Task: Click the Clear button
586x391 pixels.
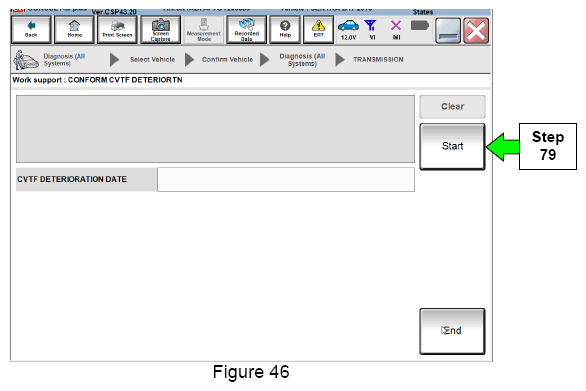Action: coord(453,107)
